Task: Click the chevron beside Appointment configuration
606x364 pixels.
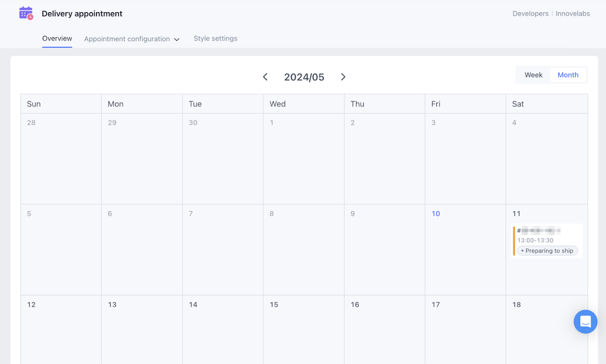Action: pyautogui.click(x=177, y=39)
